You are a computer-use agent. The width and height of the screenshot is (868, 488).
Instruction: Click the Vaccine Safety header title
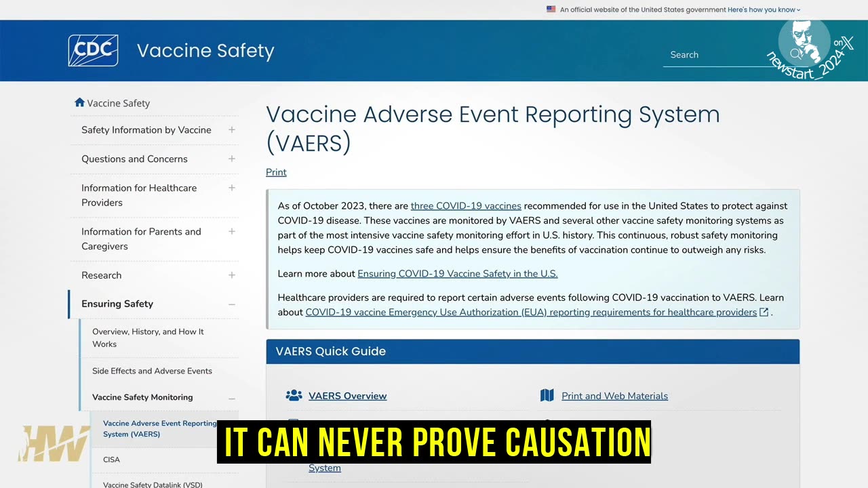pos(205,51)
